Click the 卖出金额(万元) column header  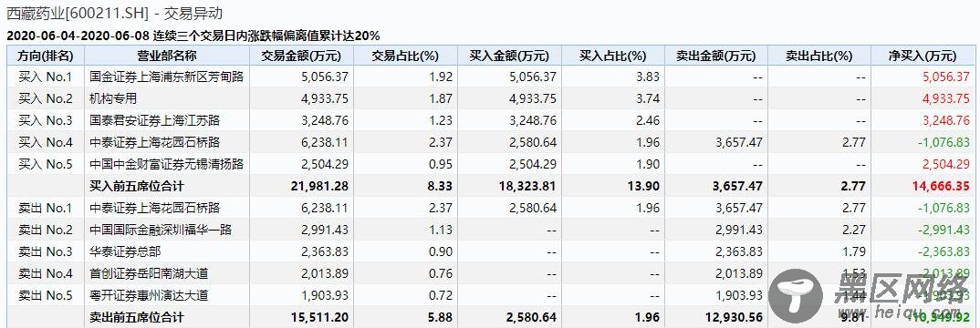click(x=716, y=56)
